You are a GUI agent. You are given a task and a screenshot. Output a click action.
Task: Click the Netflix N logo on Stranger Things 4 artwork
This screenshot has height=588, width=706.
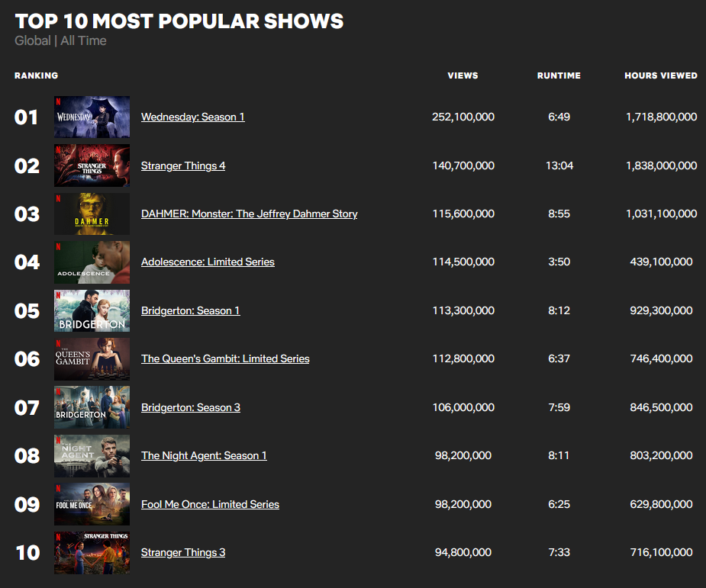point(59,150)
